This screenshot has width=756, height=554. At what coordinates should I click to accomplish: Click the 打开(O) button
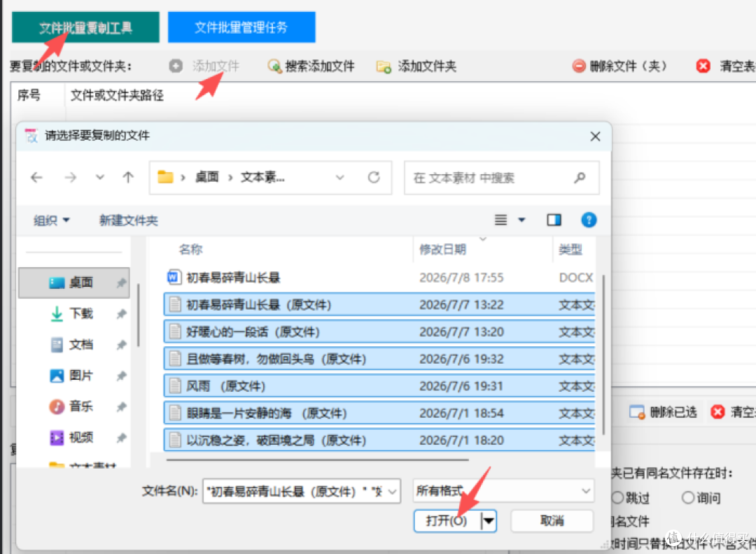tap(447, 520)
